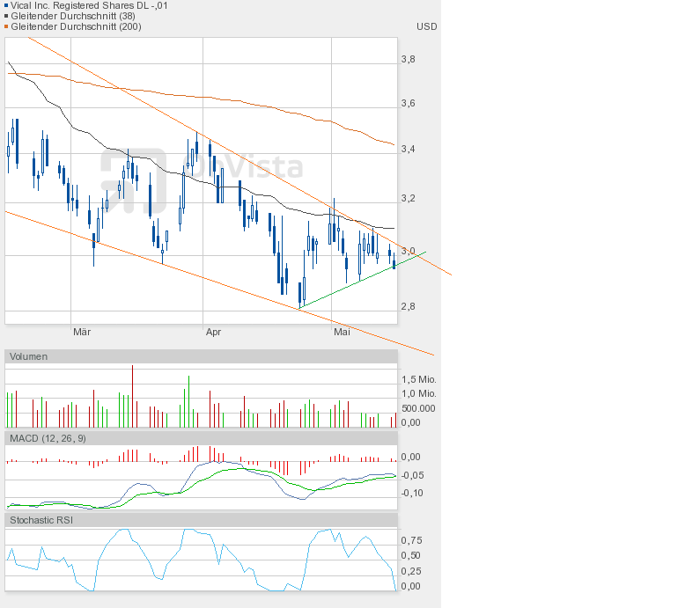The height and width of the screenshot is (608, 700).
Task: Click the Mär month label
Action: 82,332
